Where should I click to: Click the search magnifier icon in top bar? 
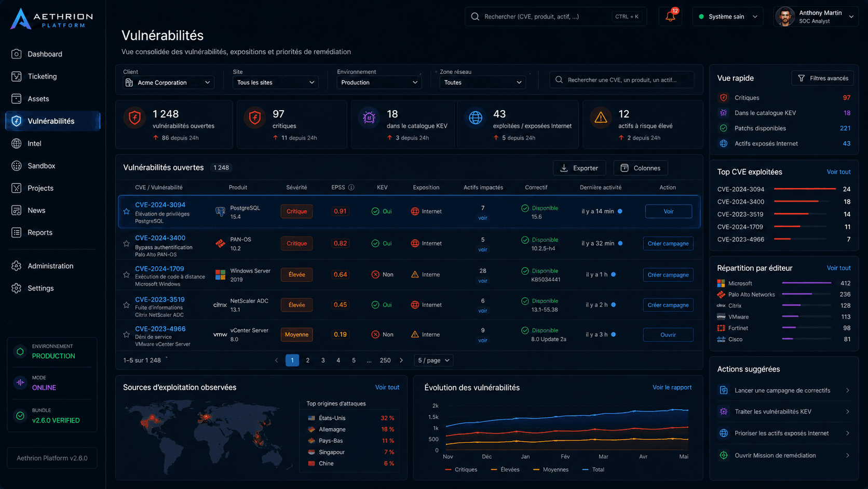(475, 17)
